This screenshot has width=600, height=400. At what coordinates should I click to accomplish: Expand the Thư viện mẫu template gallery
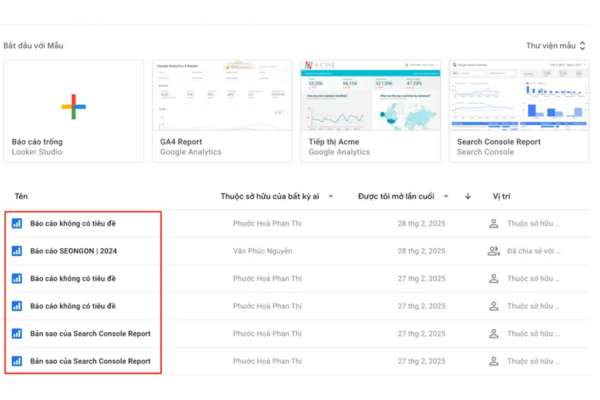point(556,46)
